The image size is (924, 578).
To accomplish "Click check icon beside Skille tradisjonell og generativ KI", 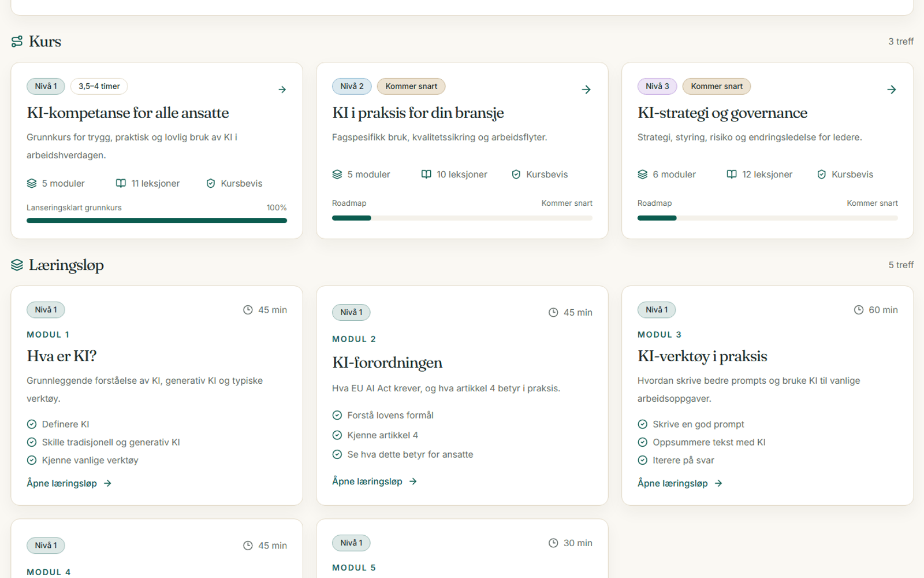I will point(32,442).
